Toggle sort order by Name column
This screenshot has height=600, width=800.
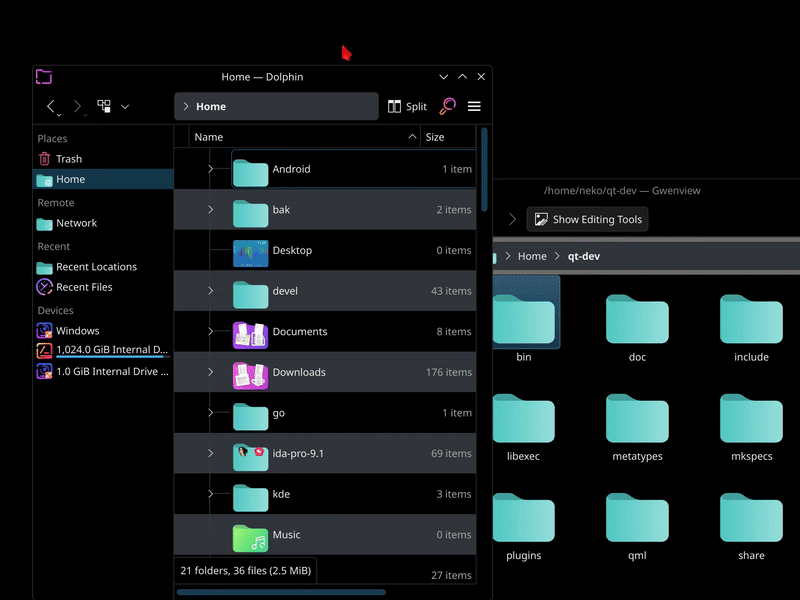tap(209, 137)
